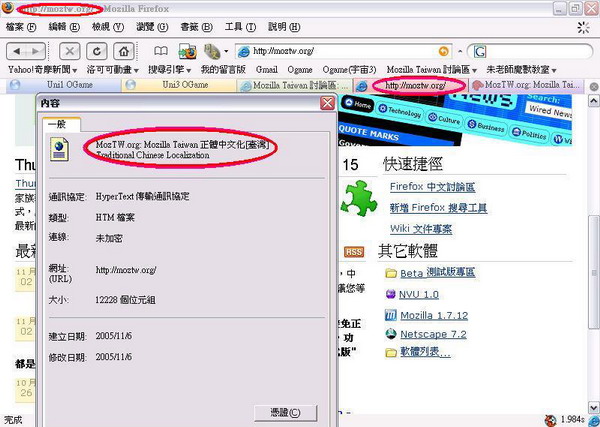Switch to the Mozilla Taiwan 討論區 tab

[x=295, y=85]
